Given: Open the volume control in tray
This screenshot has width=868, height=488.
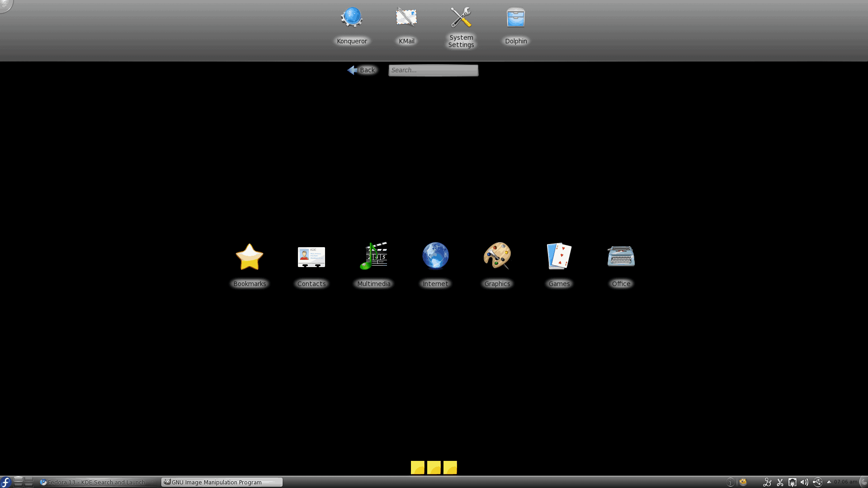Looking at the screenshot, I should (x=804, y=482).
